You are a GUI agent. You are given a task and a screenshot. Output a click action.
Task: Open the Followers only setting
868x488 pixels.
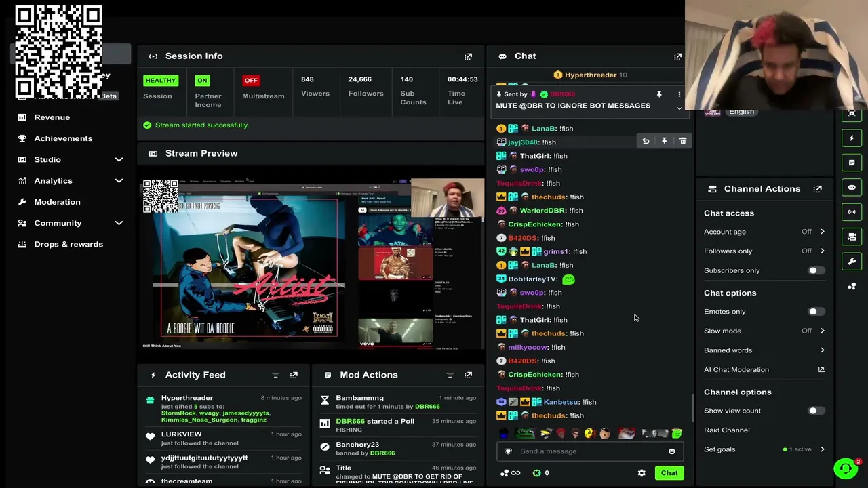click(x=764, y=251)
